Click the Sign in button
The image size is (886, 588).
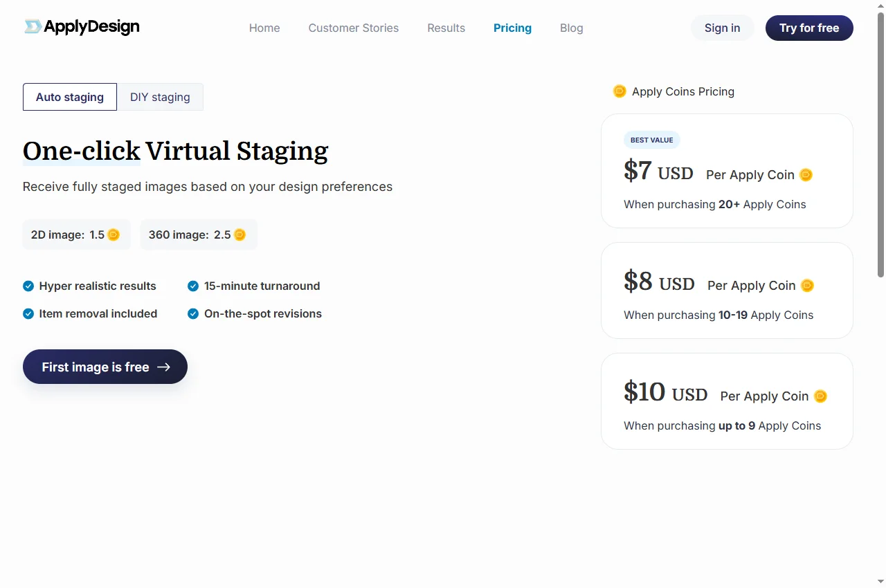coord(722,28)
